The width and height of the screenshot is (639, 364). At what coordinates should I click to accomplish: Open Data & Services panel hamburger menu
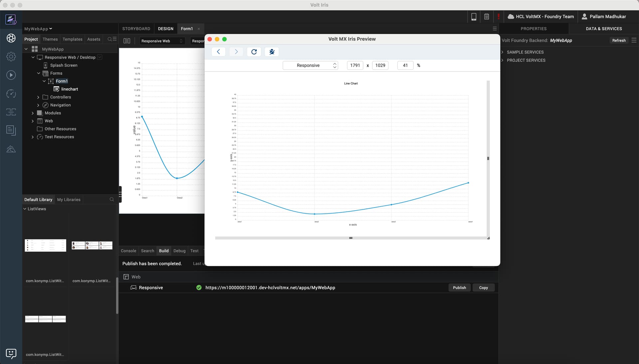pyautogui.click(x=634, y=40)
